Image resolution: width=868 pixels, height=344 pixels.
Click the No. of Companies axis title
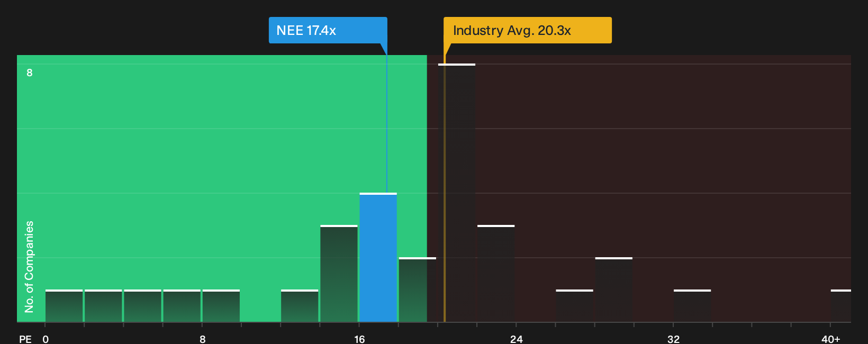29,267
